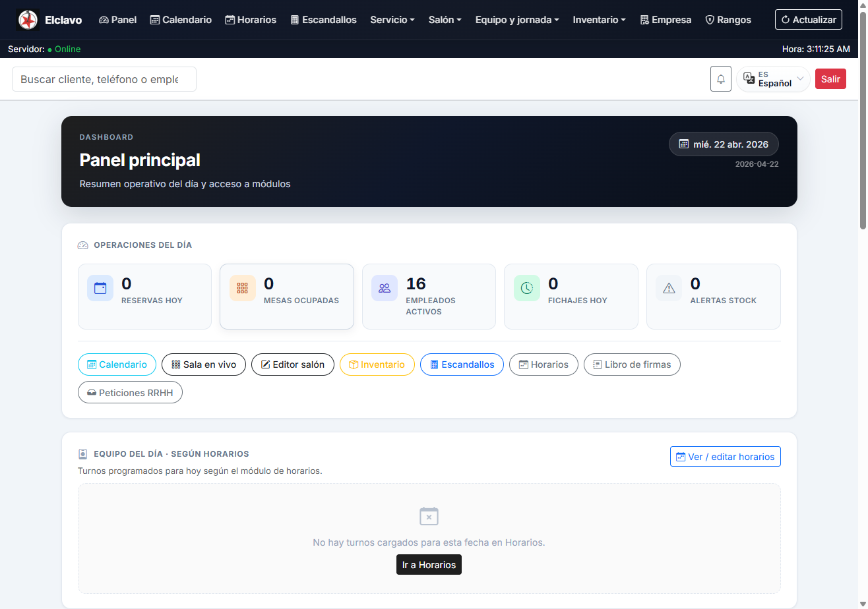The image size is (868, 609).
Task: Select the Reservas hoy stat card
Action: pyautogui.click(x=144, y=297)
